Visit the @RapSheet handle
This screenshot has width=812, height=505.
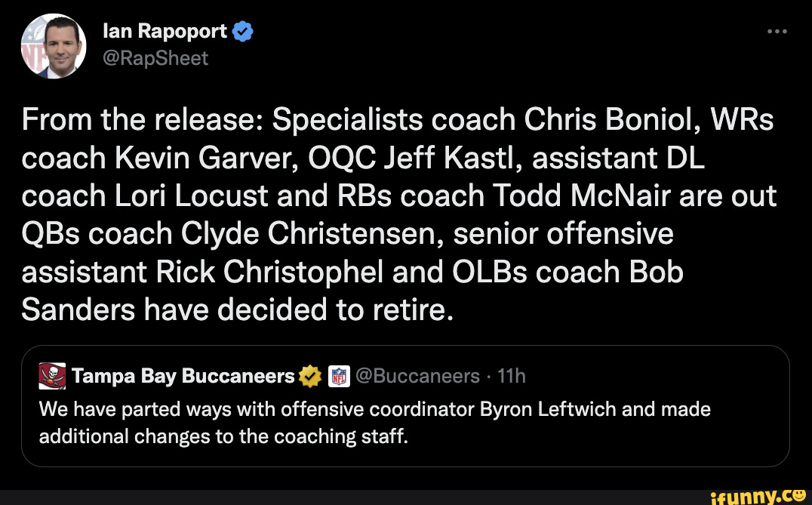[155, 57]
